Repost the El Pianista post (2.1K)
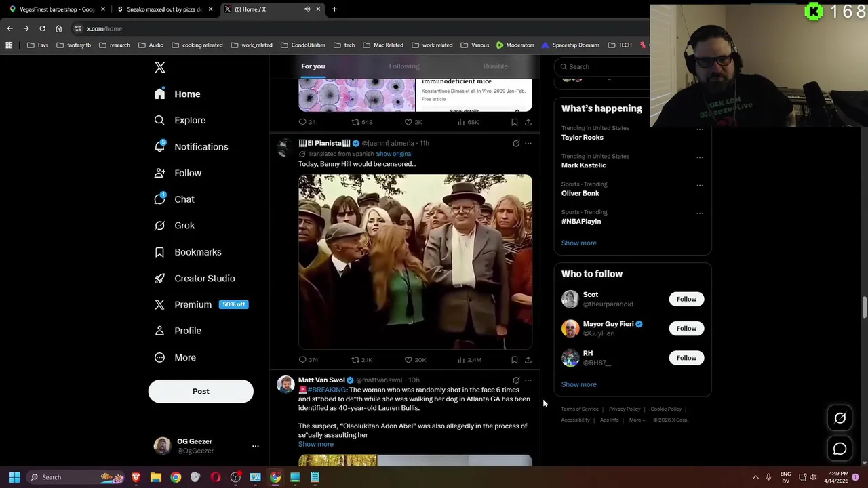This screenshot has height=488, width=868. (x=361, y=360)
